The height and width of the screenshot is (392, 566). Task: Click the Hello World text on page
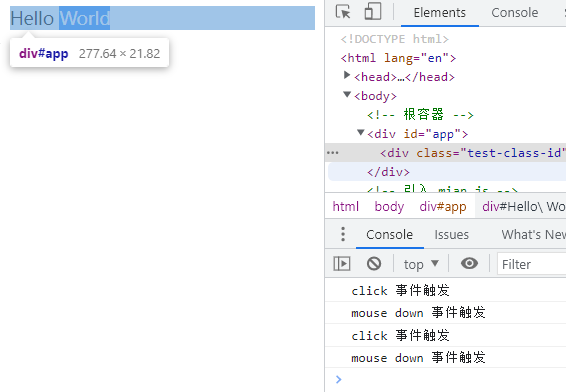coord(60,18)
